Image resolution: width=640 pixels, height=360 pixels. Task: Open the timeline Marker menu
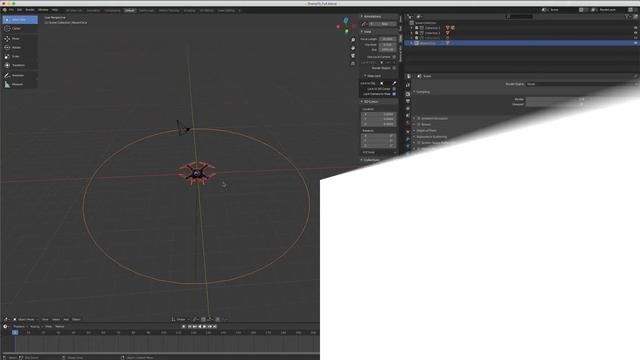tap(60, 327)
